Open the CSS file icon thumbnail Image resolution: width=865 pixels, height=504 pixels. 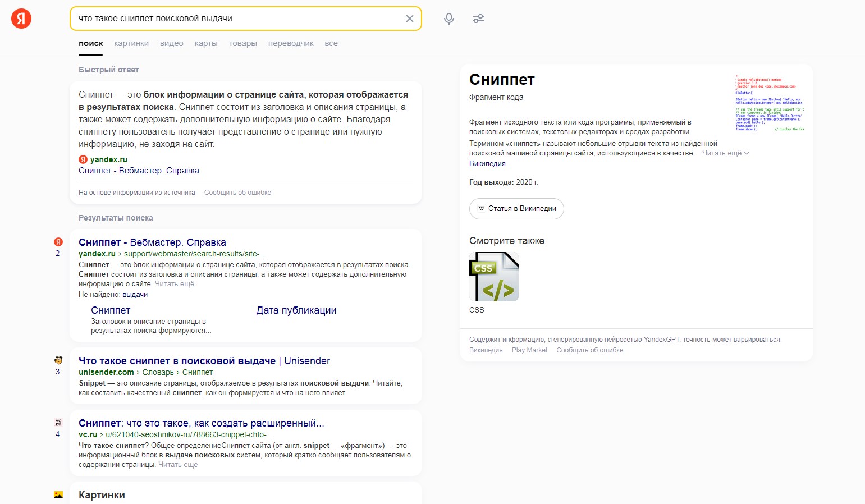[x=494, y=277]
